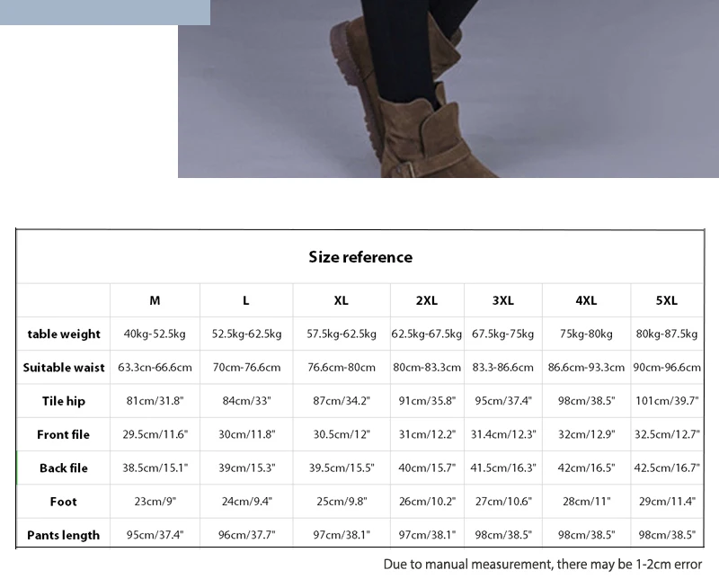Select the 87cm/34.2 Tile hip cell
The image size is (719, 588).
[342, 401]
